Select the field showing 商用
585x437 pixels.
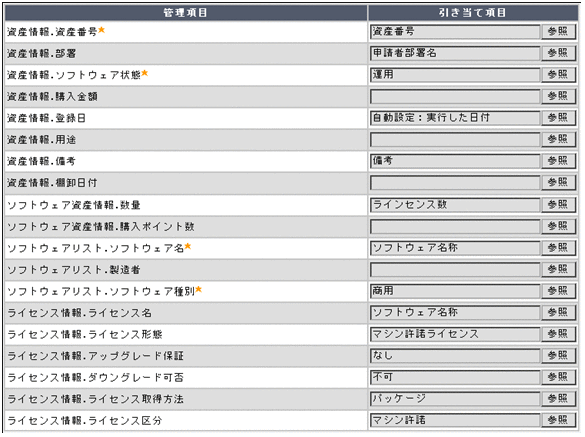click(x=455, y=291)
